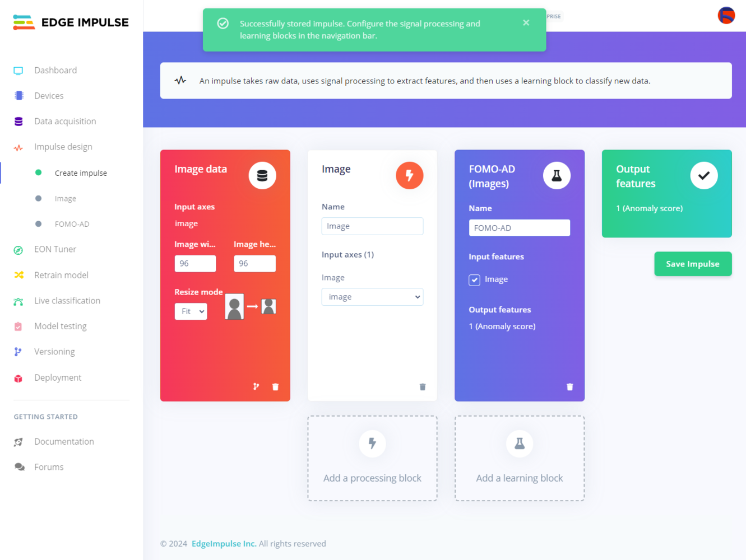Click the resize mode preview thumbnail
This screenshot has height=560, width=746.
pyautogui.click(x=251, y=306)
